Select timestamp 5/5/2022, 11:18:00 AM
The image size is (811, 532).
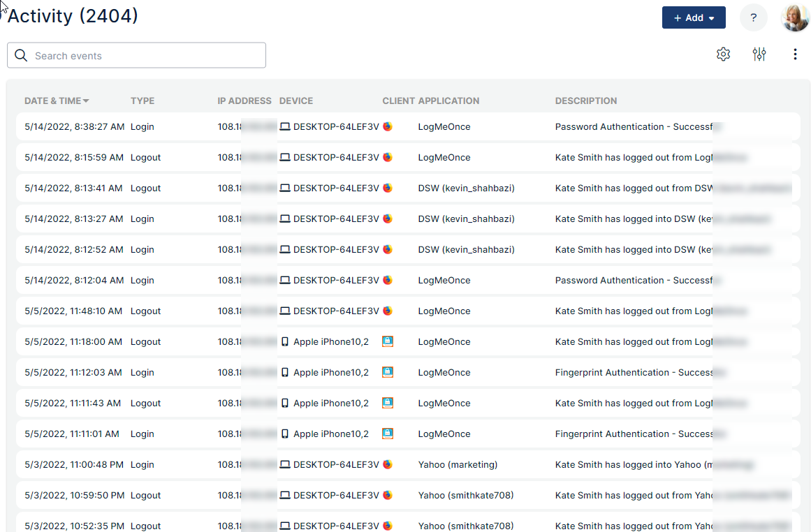click(x=73, y=341)
